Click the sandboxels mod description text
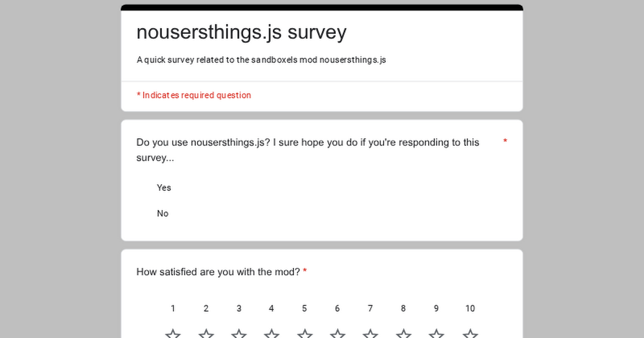The height and width of the screenshot is (338, 644). click(261, 60)
